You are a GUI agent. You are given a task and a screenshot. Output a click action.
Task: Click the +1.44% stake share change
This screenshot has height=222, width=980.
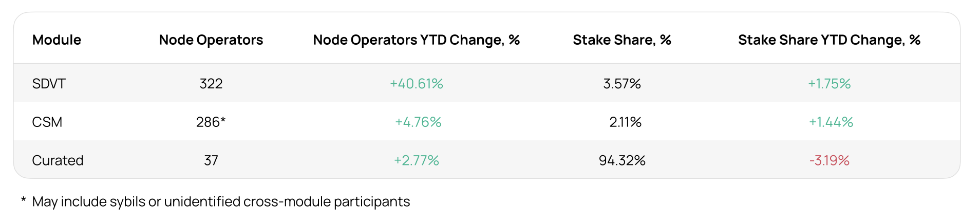[x=831, y=122]
